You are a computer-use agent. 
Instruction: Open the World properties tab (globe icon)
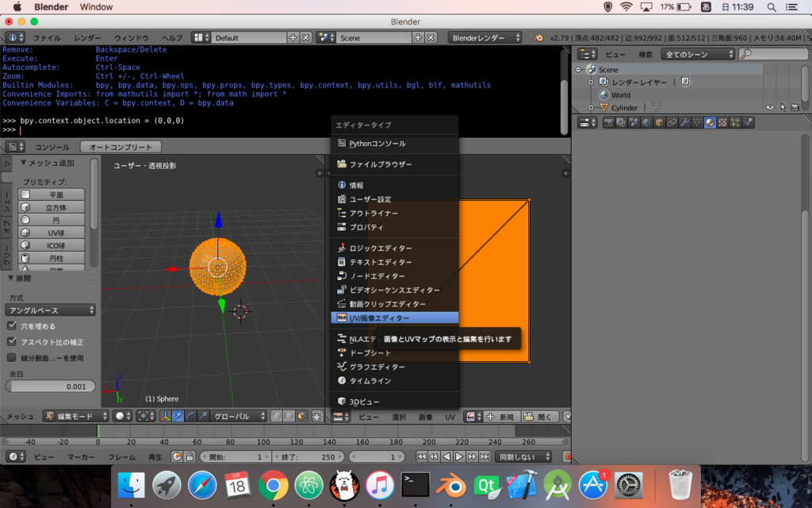click(646, 122)
